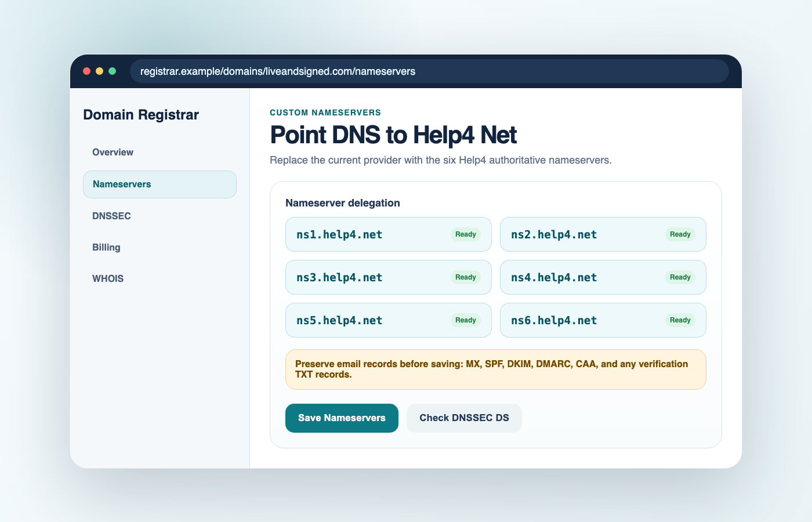Select the ns2.help4.net nameserver card
Image resolution: width=812 pixels, height=522 pixels.
click(603, 234)
